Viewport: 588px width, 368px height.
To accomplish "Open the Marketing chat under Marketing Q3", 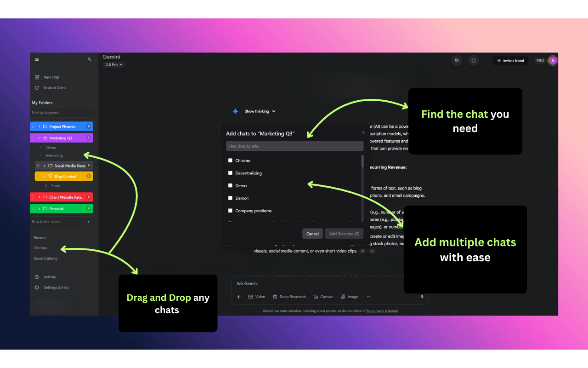I will tap(54, 155).
